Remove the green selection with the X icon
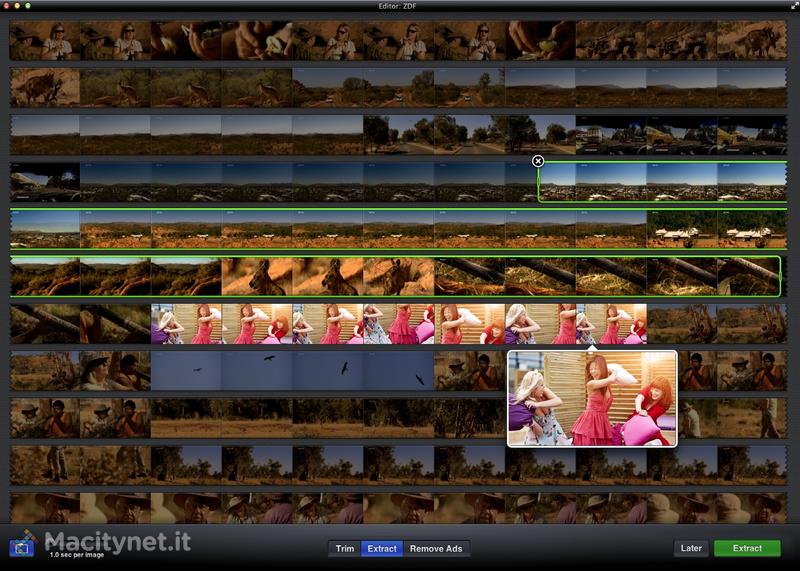 (x=538, y=161)
